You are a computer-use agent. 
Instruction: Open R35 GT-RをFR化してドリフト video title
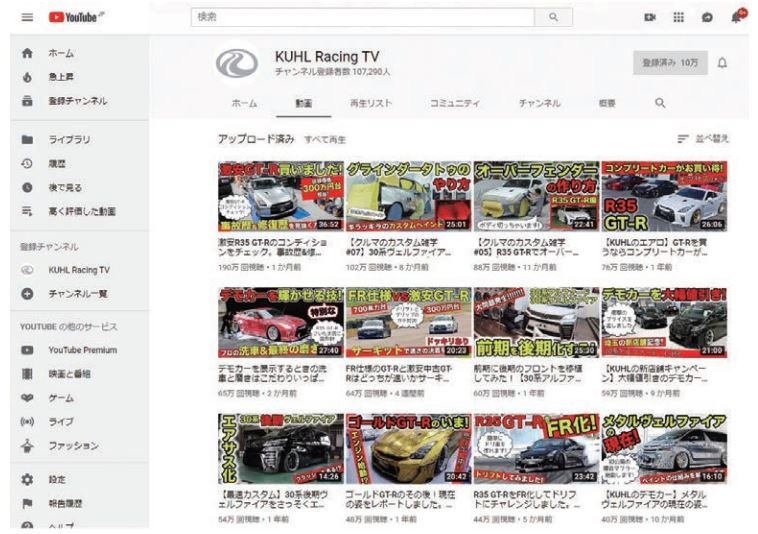527,500
